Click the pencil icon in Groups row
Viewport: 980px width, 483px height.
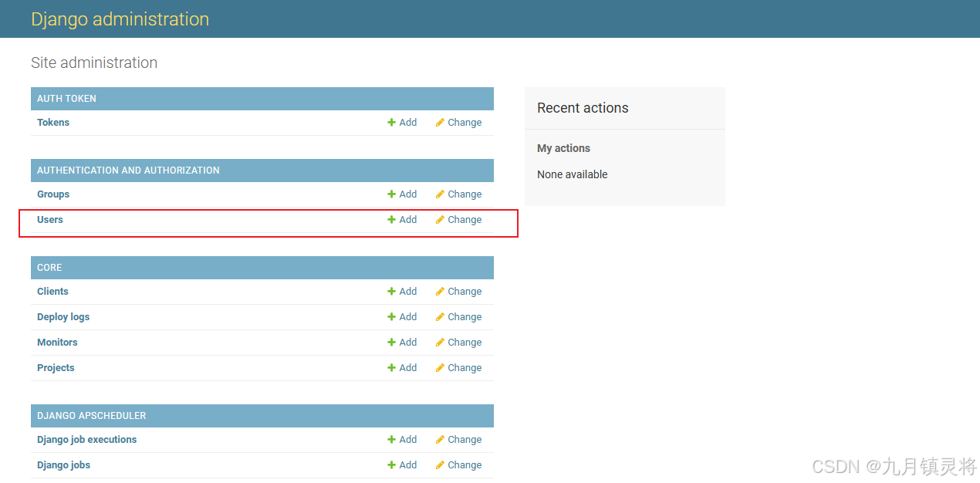click(440, 194)
